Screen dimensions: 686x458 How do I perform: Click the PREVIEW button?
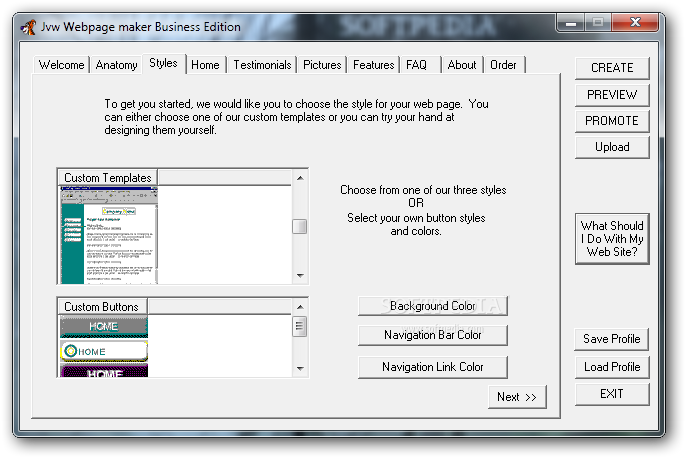coord(612,94)
